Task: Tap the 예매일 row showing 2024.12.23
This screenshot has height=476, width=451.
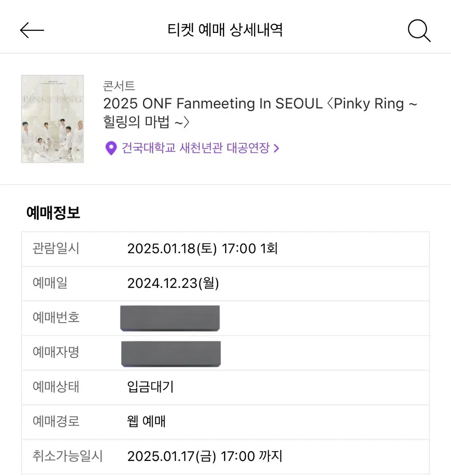Action: tap(225, 283)
